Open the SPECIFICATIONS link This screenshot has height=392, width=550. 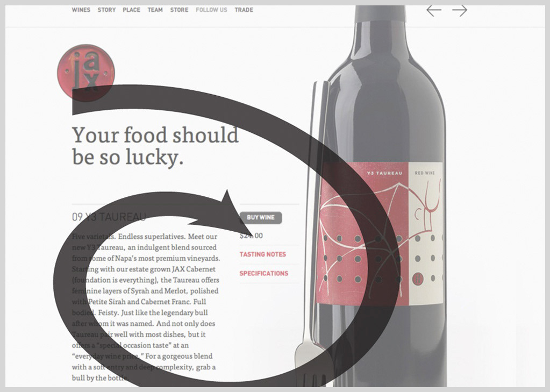[x=264, y=273]
